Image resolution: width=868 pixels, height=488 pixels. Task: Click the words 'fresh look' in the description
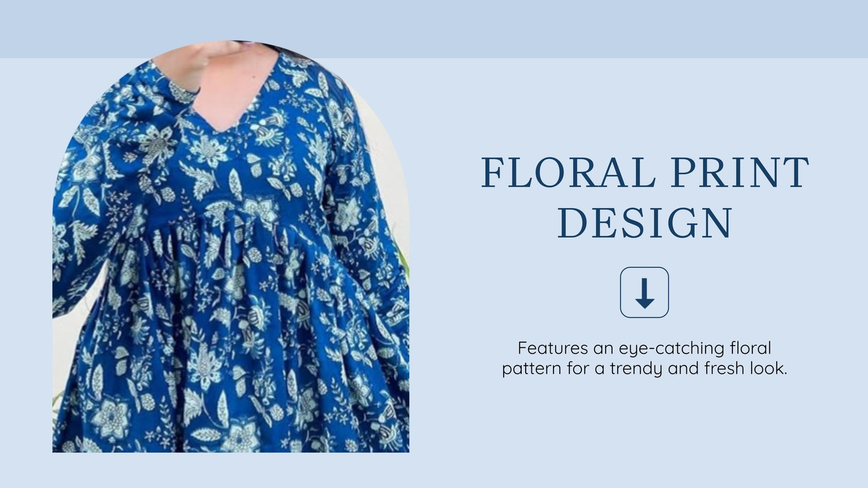[745, 369]
